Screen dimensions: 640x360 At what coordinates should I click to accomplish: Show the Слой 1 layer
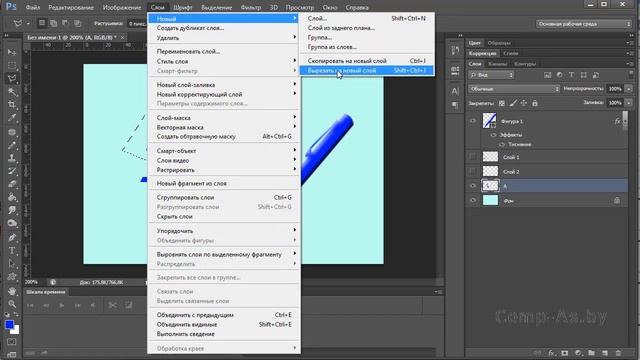click(x=473, y=157)
